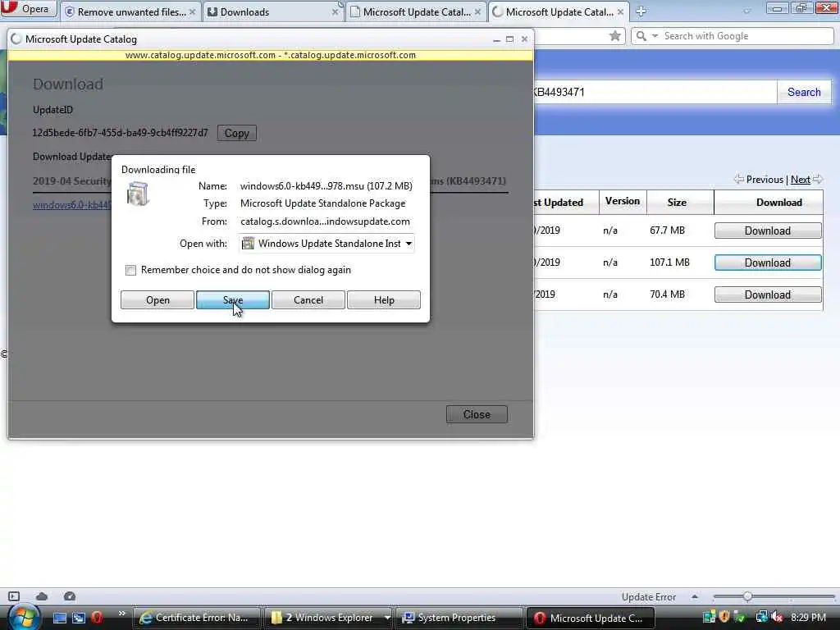Close the Remove unwanted files tab
This screenshot has height=630, width=840.
coord(192,11)
